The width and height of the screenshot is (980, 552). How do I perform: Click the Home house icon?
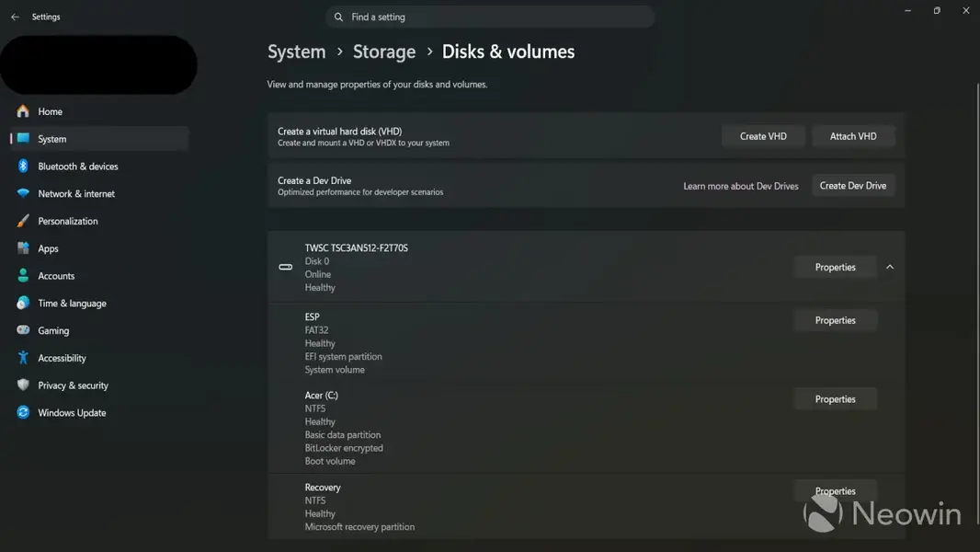point(23,111)
